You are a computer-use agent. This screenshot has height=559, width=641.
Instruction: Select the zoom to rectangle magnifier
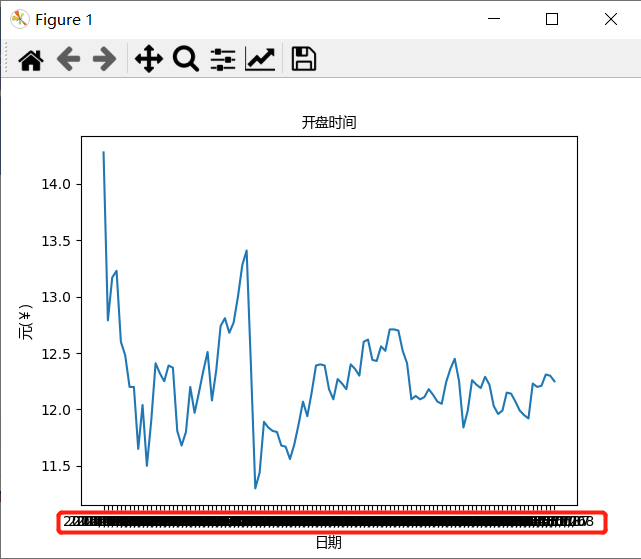coord(186,59)
